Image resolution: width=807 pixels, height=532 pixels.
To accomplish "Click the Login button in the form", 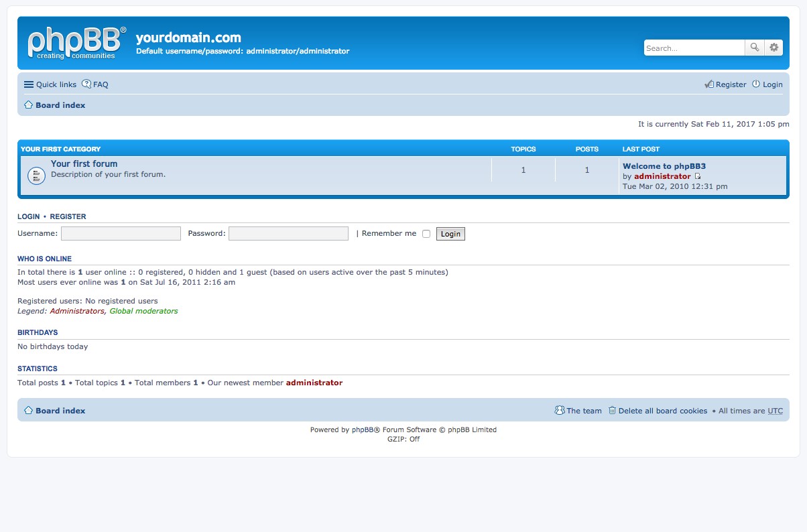I will [x=450, y=234].
